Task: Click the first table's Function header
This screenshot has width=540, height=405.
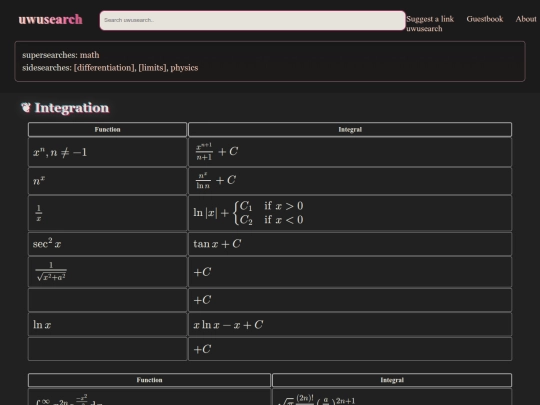Action: pos(107,129)
